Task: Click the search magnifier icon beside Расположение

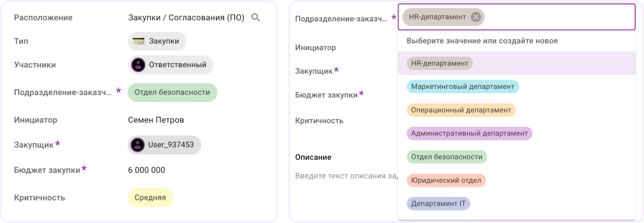Action: tap(256, 18)
